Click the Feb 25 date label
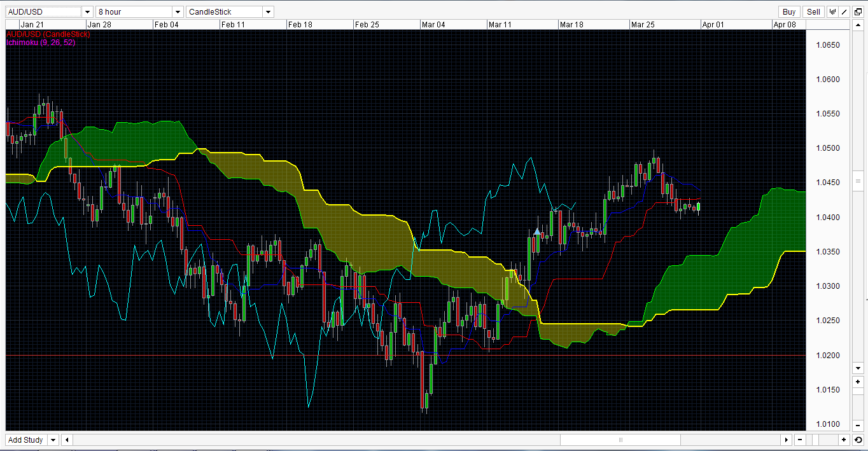868x451 pixels. (x=367, y=24)
